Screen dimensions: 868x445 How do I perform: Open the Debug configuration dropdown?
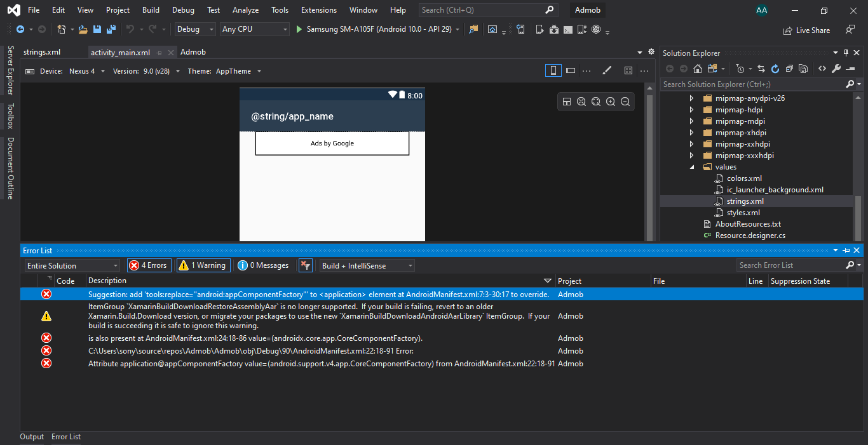(x=196, y=29)
